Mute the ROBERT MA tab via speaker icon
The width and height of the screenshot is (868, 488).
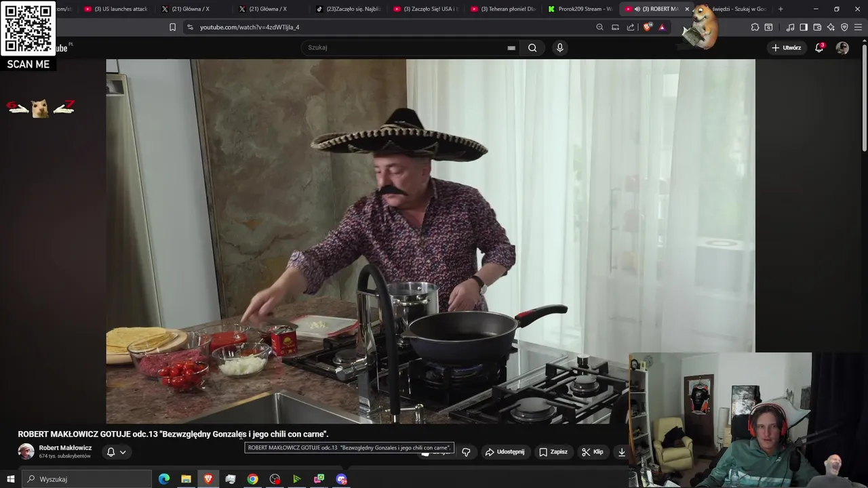[x=637, y=9]
